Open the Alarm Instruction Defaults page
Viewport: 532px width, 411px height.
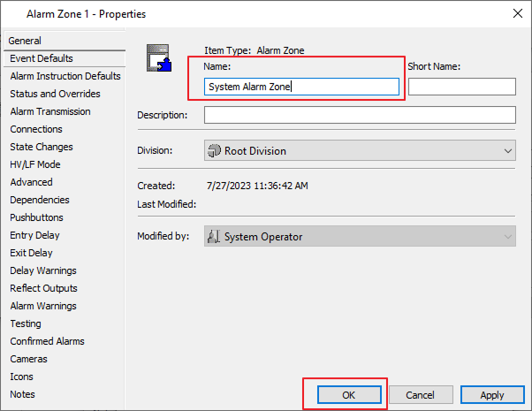[65, 76]
